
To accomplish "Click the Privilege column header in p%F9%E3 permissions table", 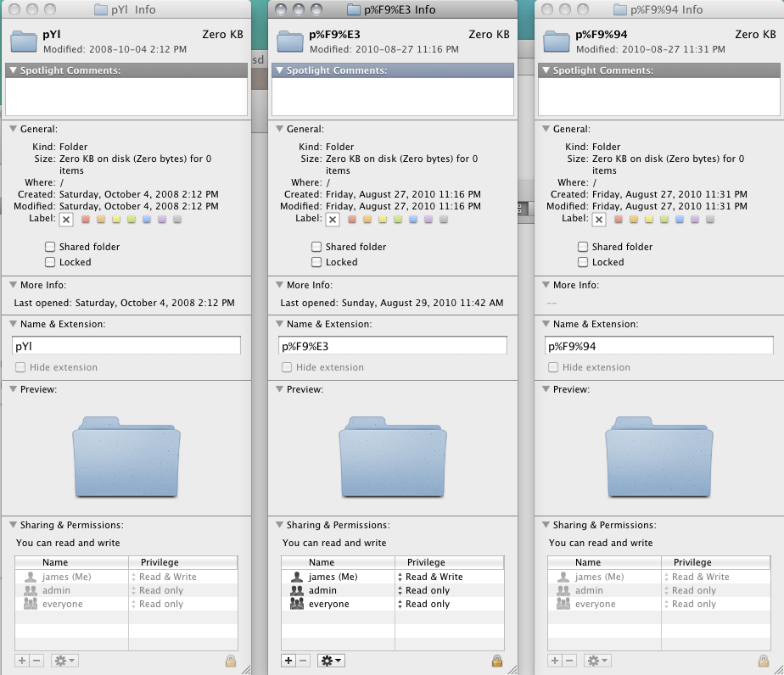I will tap(450, 562).
